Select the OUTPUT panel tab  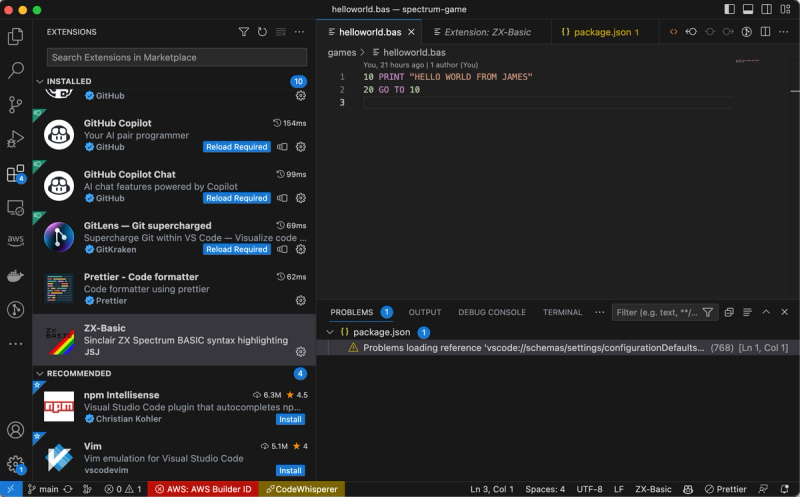(x=424, y=312)
